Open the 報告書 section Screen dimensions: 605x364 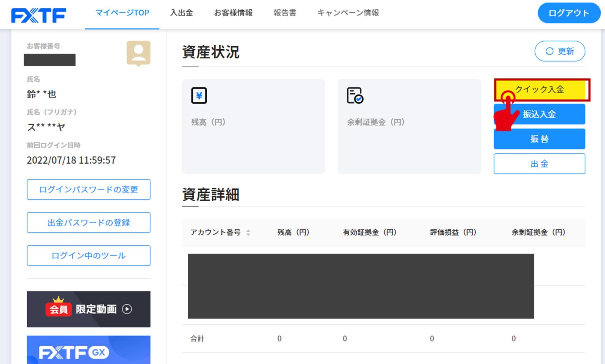coord(284,13)
